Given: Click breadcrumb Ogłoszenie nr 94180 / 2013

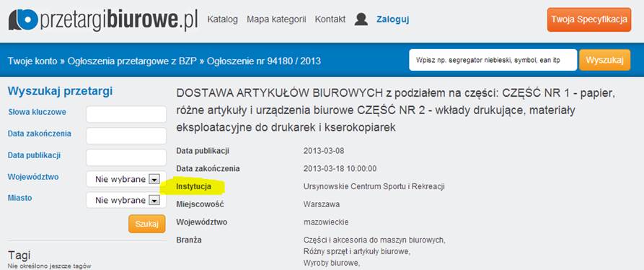Looking at the screenshot, I should coord(264,61).
